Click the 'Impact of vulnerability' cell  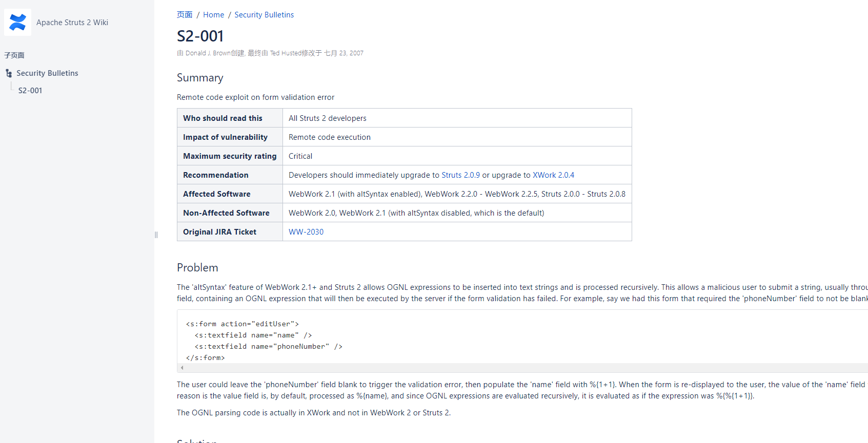click(230, 137)
